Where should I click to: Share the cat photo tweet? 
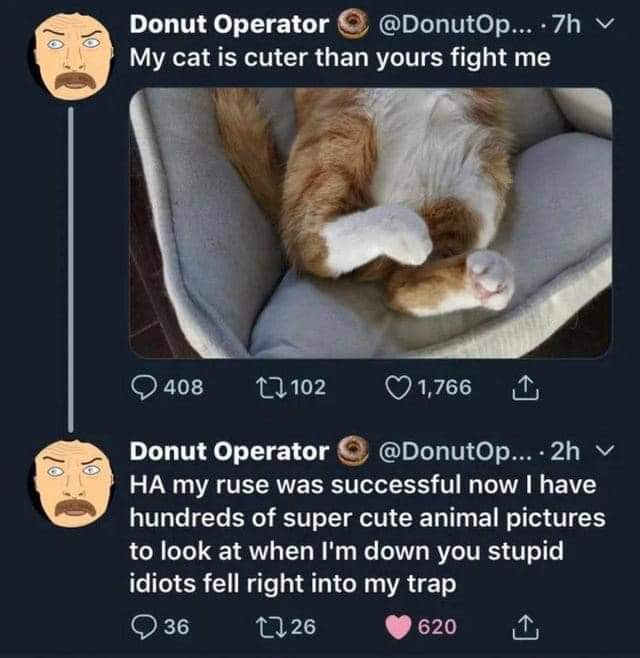click(526, 387)
